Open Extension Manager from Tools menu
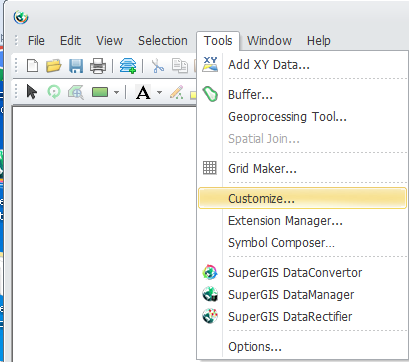Screen dimensions: 409x362 tap(302, 221)
